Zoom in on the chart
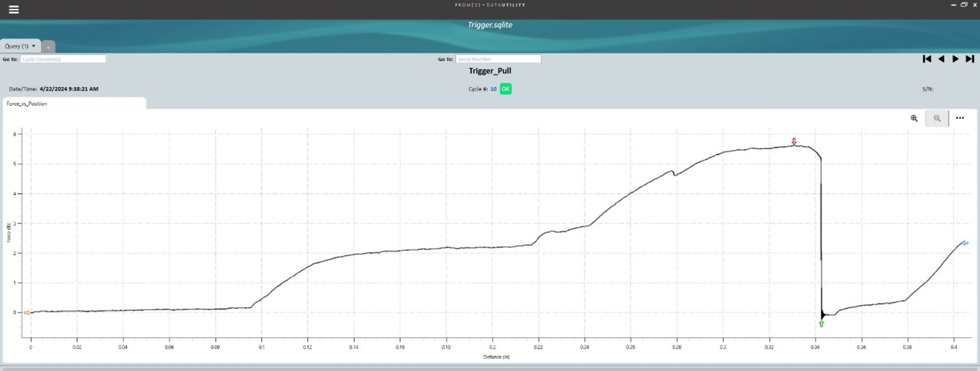This screenshot has height=371, width=980. (x=914, y=118)
